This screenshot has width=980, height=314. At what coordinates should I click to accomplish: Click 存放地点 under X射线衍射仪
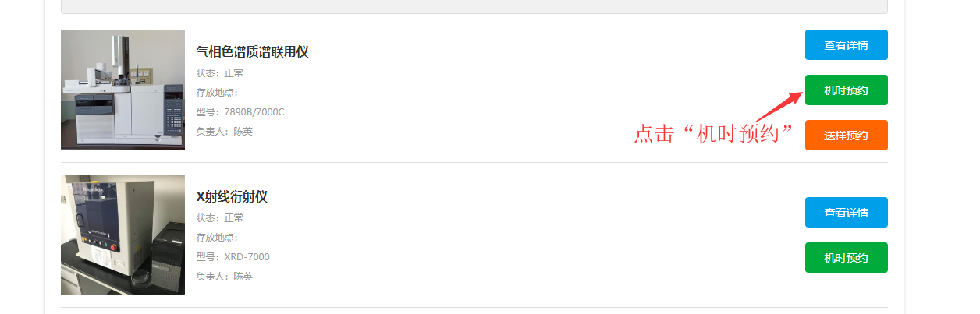(217, 238)
